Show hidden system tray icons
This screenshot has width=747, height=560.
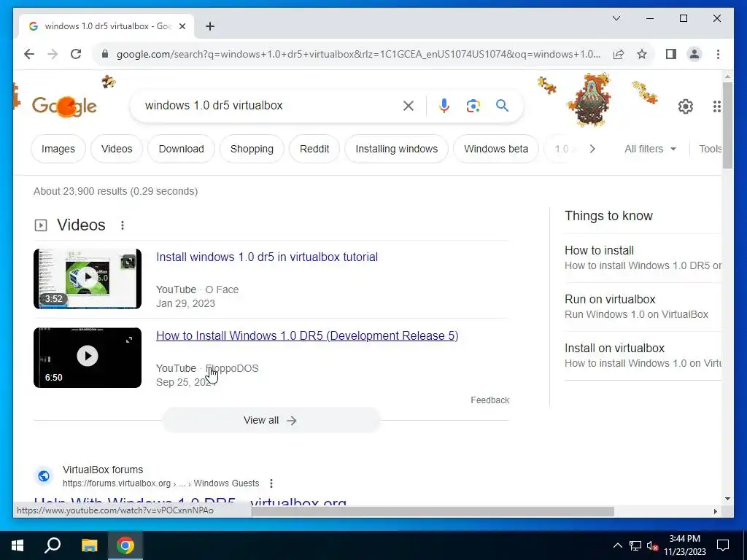coord(617,545)
